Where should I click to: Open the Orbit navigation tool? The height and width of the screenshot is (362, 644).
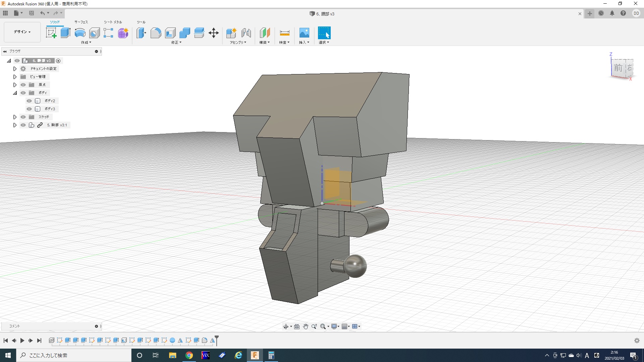click(x=285, y=326)
